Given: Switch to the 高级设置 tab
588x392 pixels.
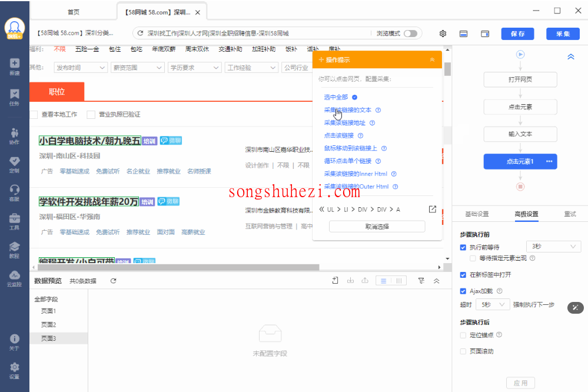Looking at the screenshot, I should pos(527,214).
